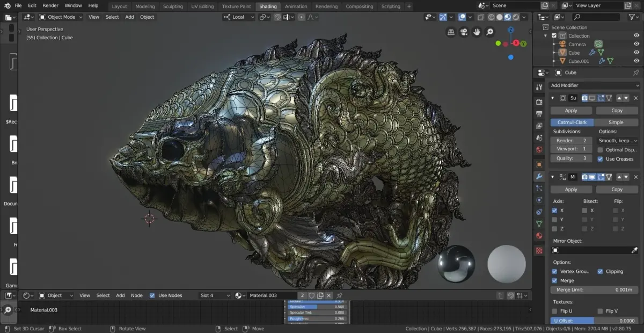This screenshot has width=644, height=333.
Task: Open the Render menu
Action: click(50, 5)
